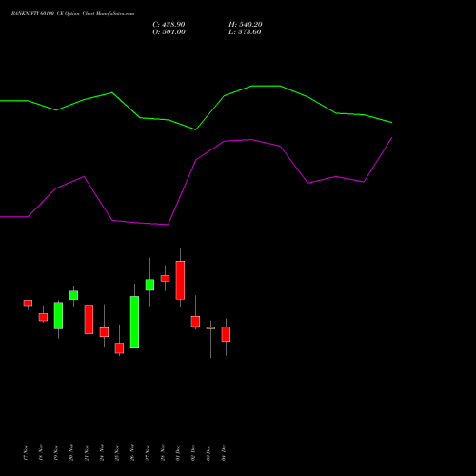The width and height of the screenshot is (476, 476).
Task: Click the red candle above 18 Nov
Action: [x=43, y=317]
